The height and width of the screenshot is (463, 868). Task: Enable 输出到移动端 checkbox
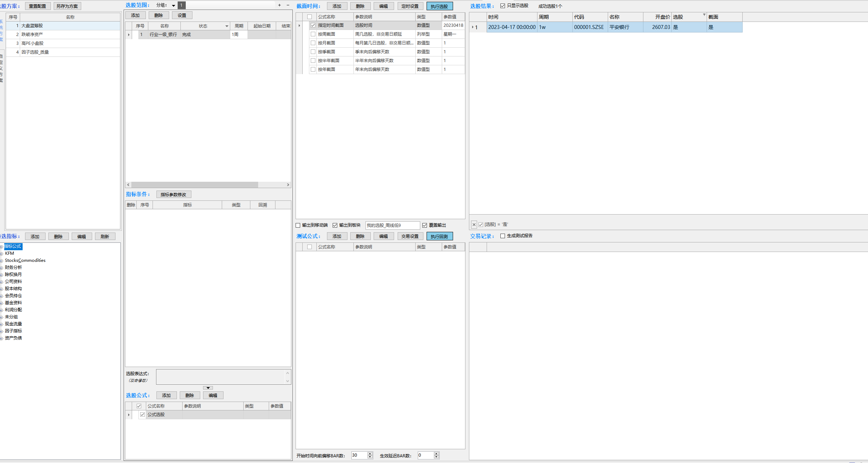pyautogui.click(x=298, y=226)
